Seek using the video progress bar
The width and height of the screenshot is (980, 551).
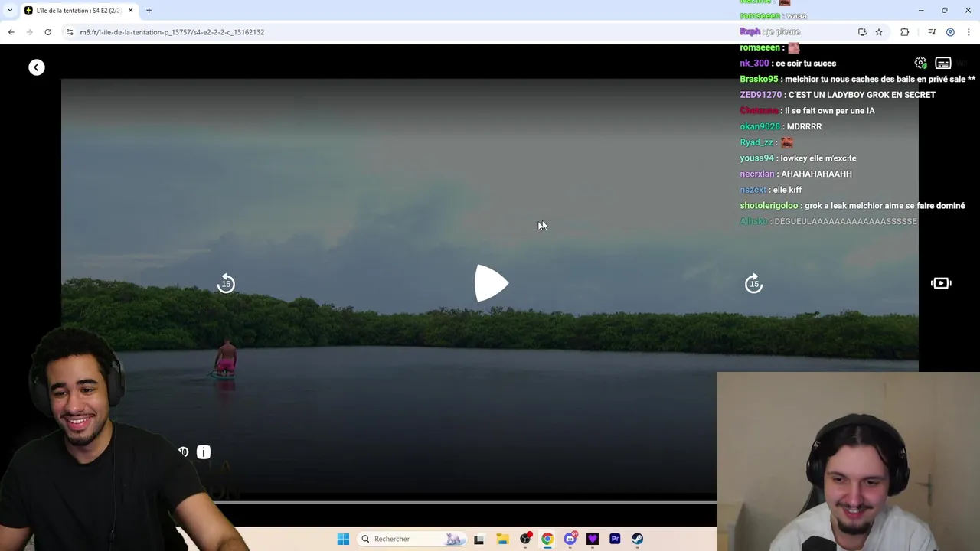pos(465,503)
